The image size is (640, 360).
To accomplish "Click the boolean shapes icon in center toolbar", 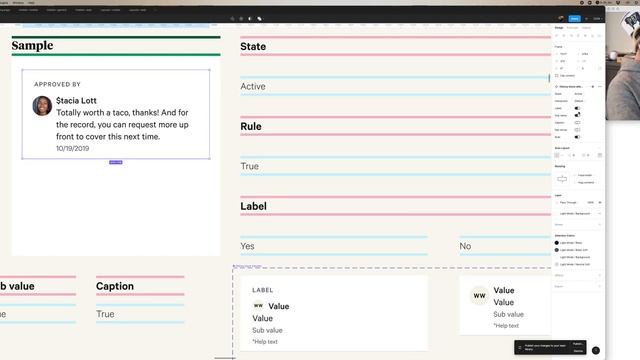I will pos(259,18).
